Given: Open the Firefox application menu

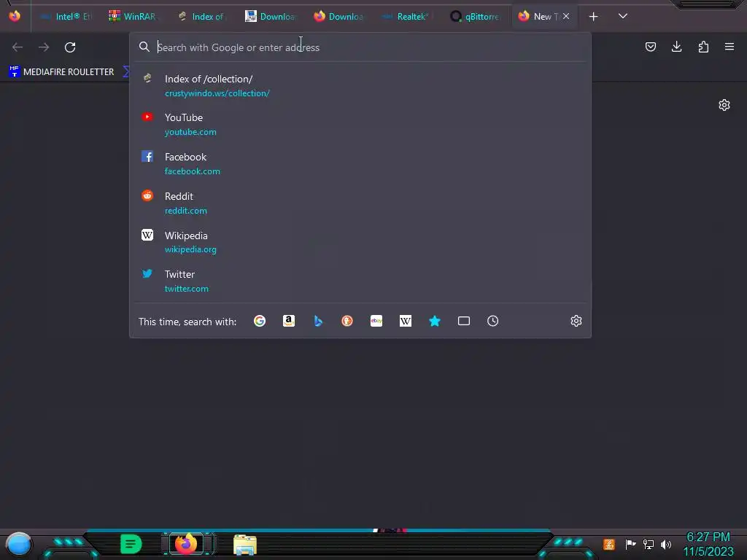Looking at the screenshot, I should [729, 47].
